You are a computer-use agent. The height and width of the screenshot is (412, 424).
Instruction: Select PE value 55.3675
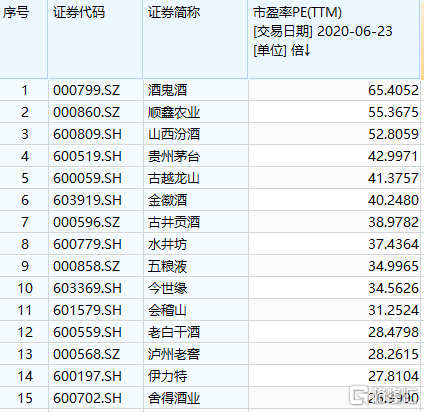tap(393, 112)
